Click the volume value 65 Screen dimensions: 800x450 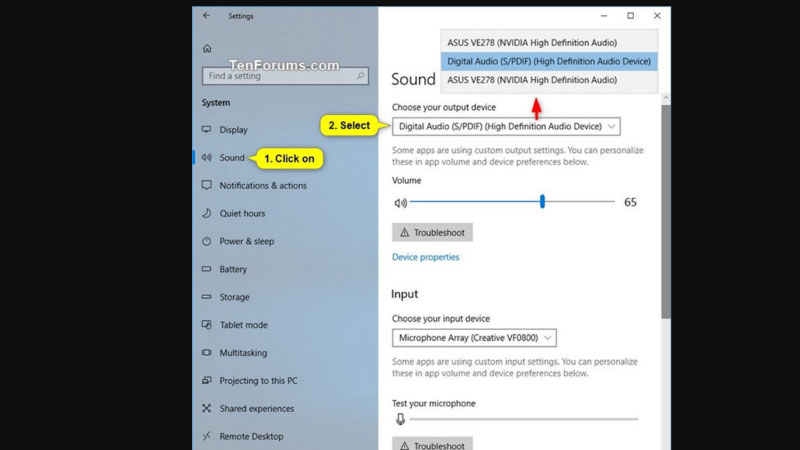(x=631, y=203)
